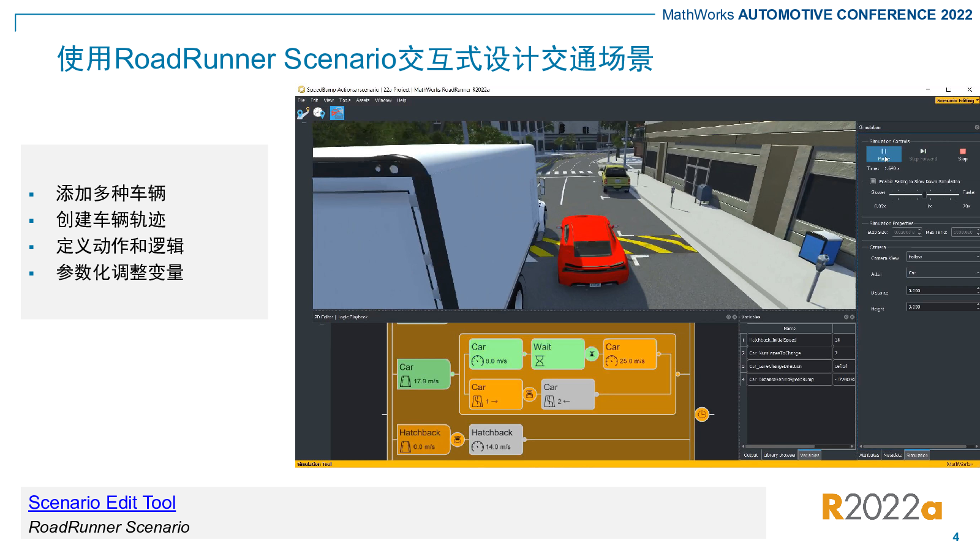
Task: Click the car condition icon between Car lane nodes
Action: tap(530, 394)
